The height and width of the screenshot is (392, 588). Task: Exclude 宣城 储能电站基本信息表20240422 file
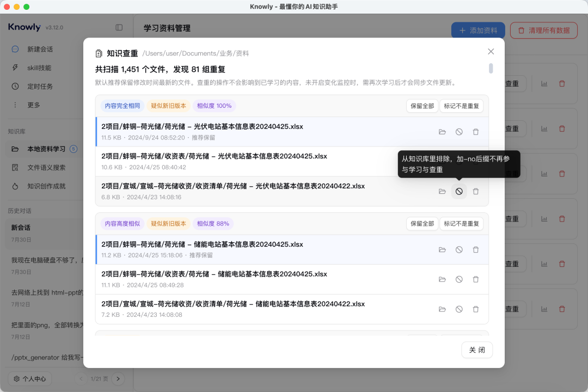(x=459, y=309)
